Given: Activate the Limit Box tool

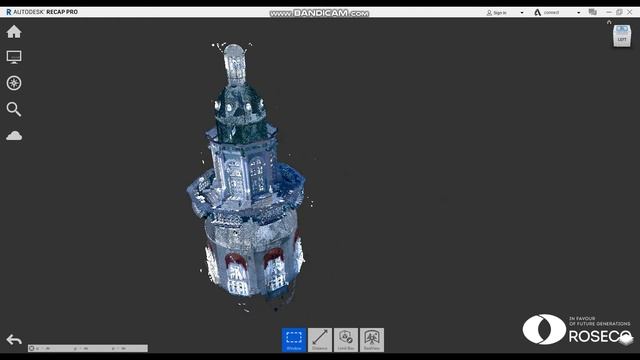Looking at the screenshot, I should click(346, 340).
